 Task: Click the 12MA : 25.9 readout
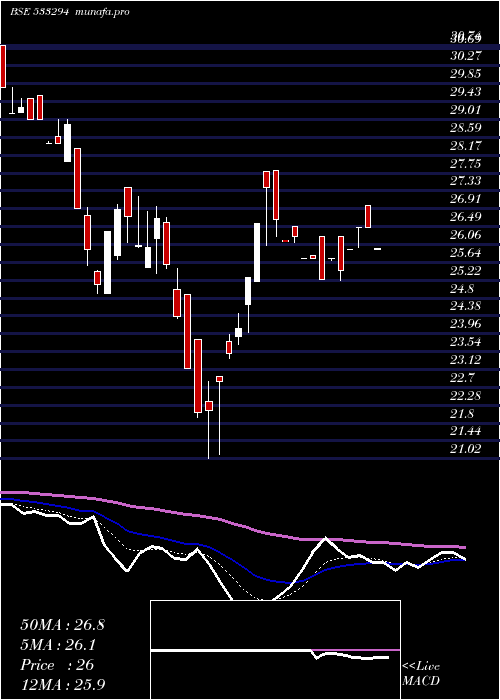click(x=63, y=684)
